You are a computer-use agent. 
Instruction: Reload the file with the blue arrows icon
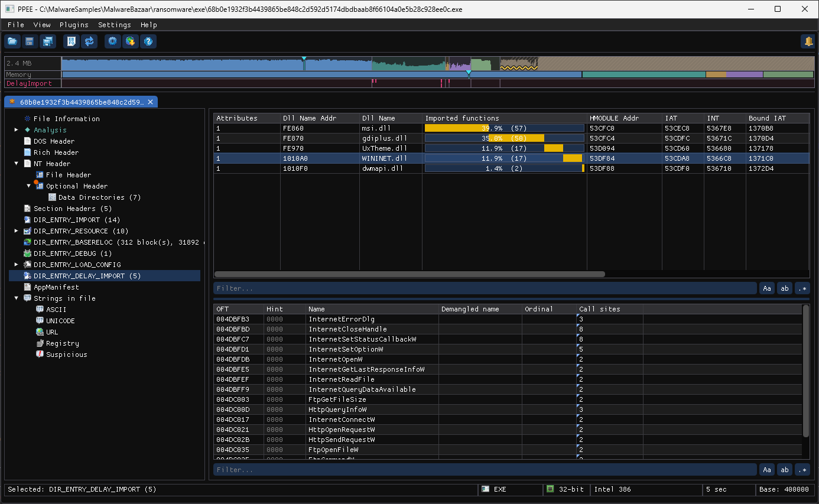pos(89,41)
